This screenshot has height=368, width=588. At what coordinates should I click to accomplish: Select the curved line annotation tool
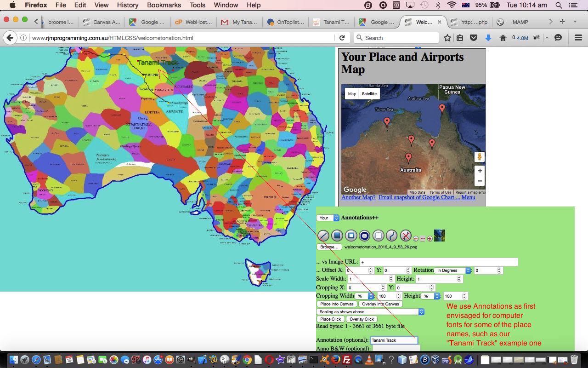point(391,236)
